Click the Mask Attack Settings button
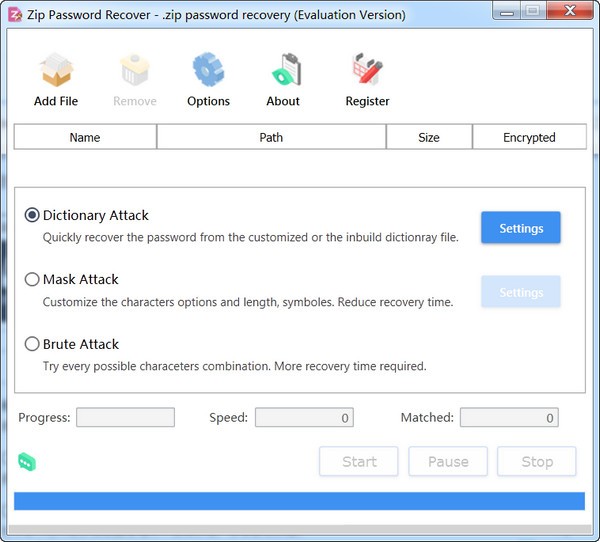The width and height of the screenshot is (600, 542). click(520, 292)
